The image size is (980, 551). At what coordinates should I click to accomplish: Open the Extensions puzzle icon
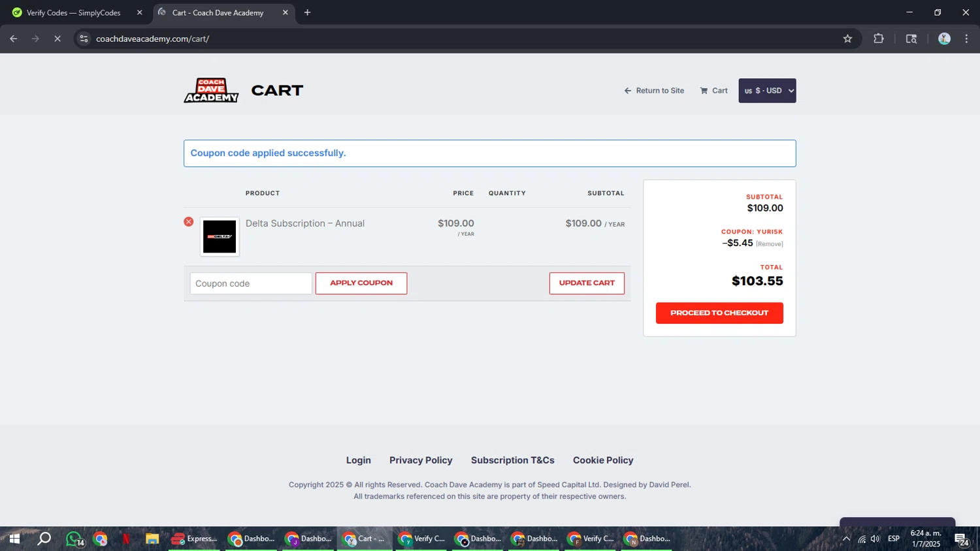(x=879, y=39)
